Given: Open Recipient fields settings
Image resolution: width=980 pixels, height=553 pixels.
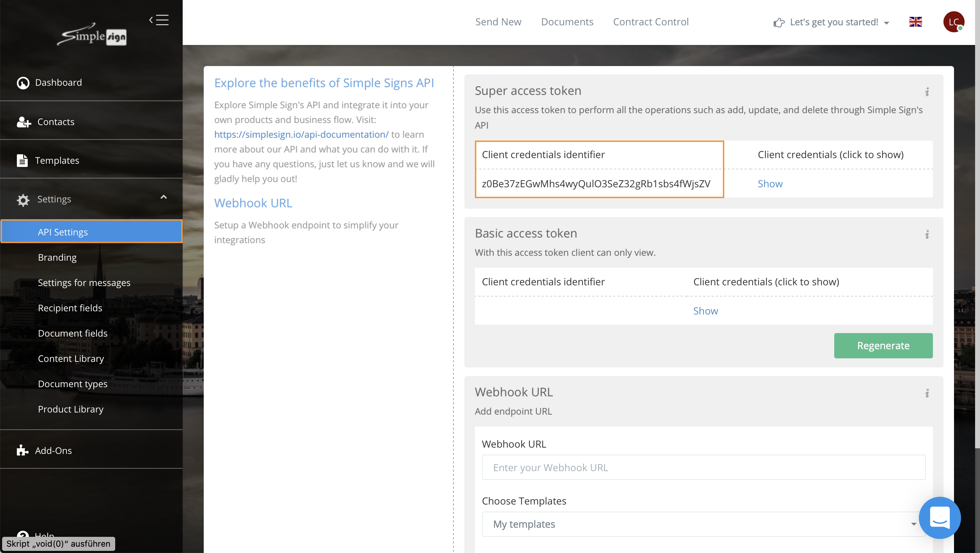Looking at the screenshot, I should (70, 307).
